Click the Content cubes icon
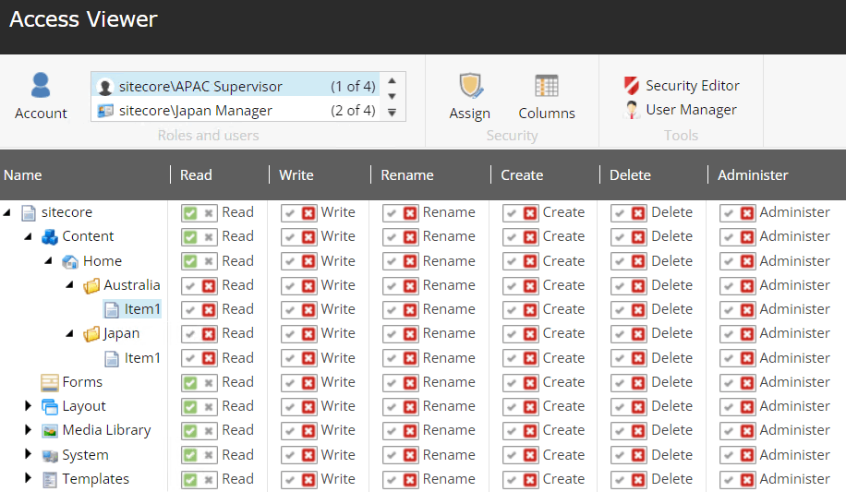The height and width of the screenshot is (504, 846). [x=50, y=236]
